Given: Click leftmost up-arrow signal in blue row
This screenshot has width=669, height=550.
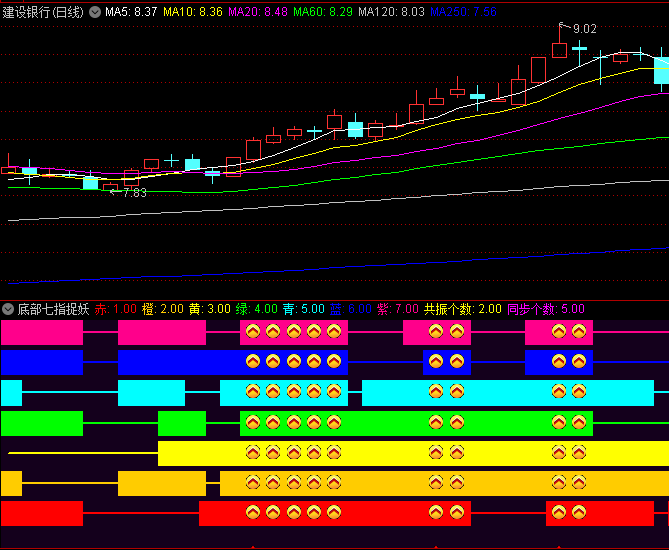Looking at the screenshot, I should (253, 361).
